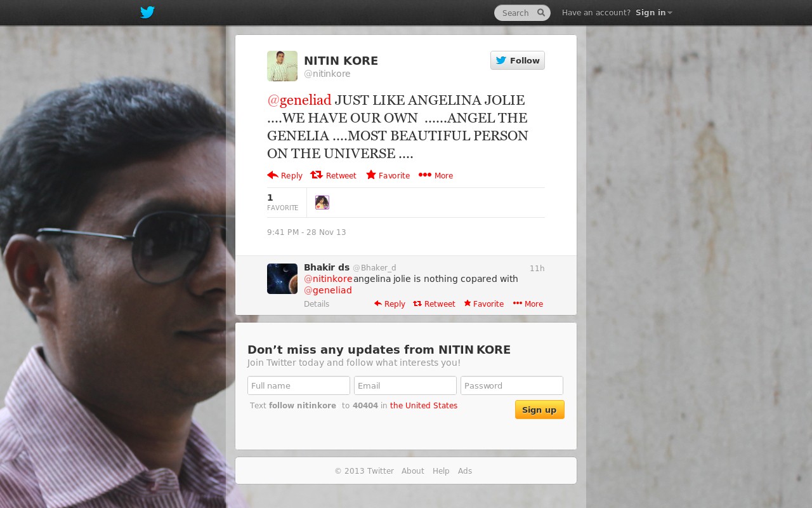812x508 pixels.
Task: Open Bhakir ds profile name
Action: tap(327, 267)
